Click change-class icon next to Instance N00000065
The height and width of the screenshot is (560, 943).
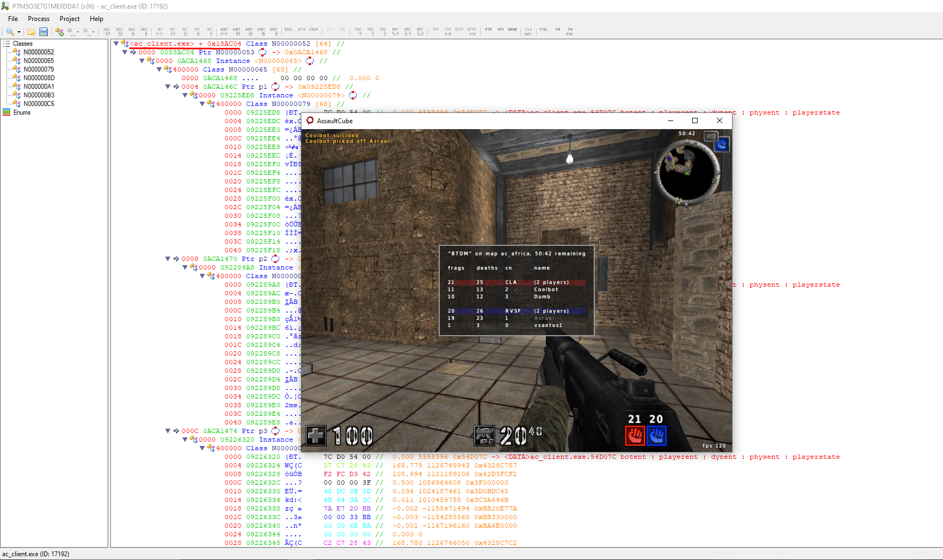[310, 61]
